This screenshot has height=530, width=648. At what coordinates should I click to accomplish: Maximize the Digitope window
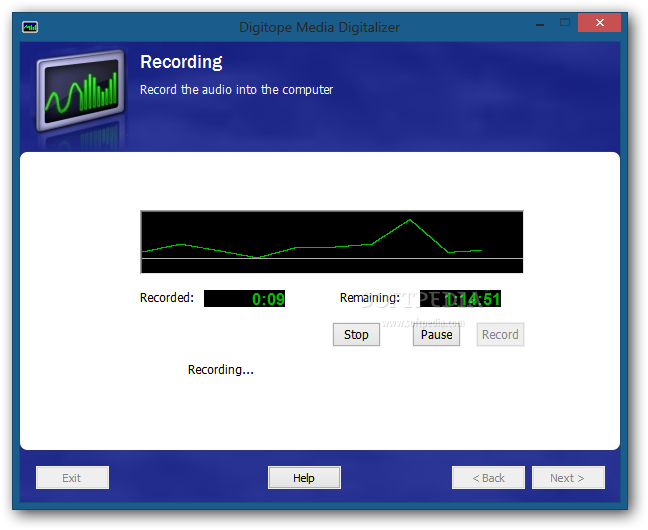click(x=565, y=23)
